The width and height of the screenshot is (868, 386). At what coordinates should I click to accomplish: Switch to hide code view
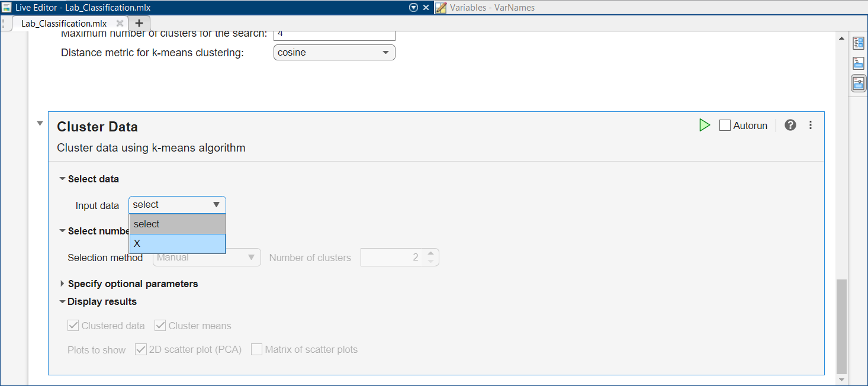click(x=858, y=83)
